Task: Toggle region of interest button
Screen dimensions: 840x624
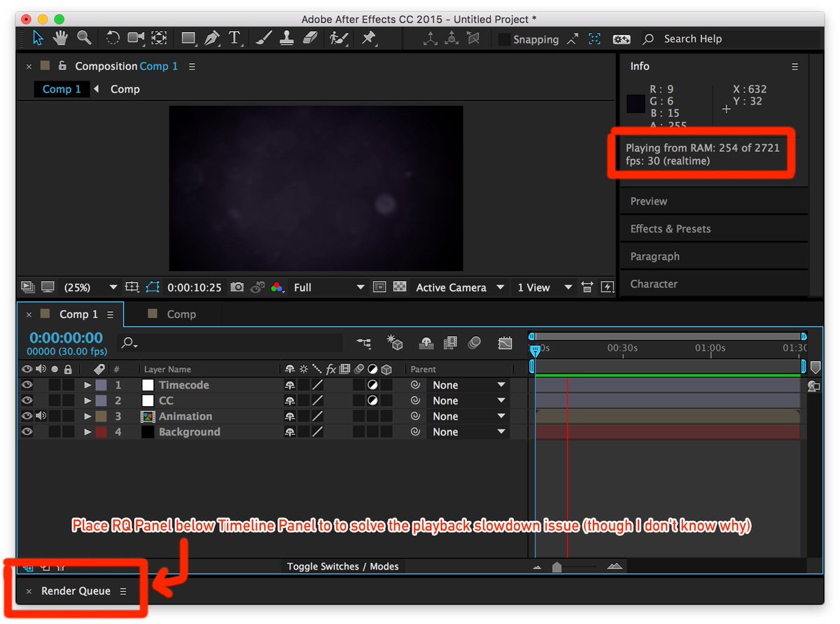Action: point(379,287)
